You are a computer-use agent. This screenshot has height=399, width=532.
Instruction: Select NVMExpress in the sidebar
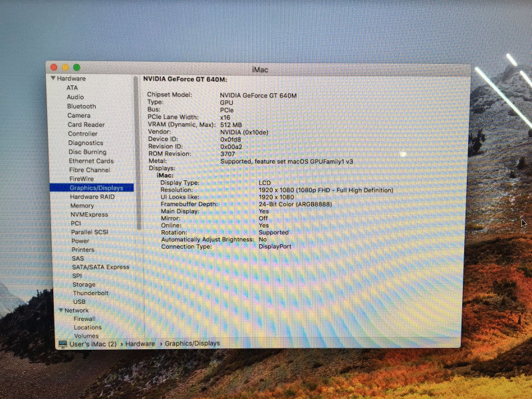coord(89,214)
